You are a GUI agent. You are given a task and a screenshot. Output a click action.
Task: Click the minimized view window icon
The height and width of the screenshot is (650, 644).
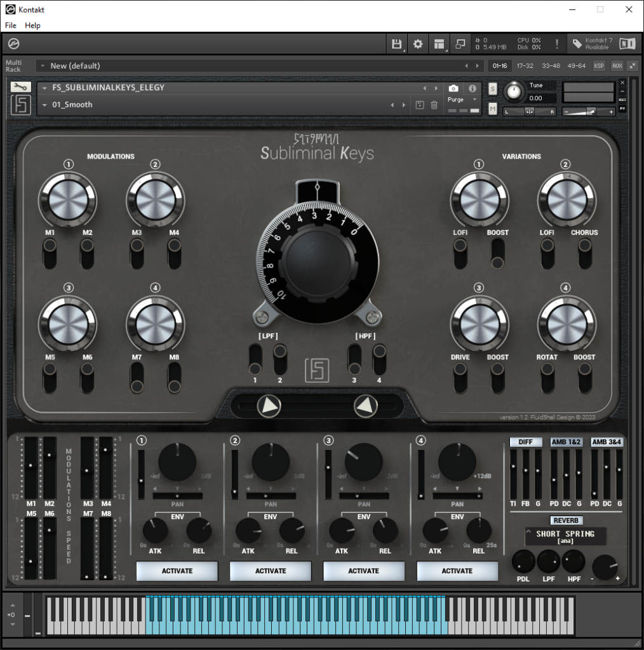[460, 44]
